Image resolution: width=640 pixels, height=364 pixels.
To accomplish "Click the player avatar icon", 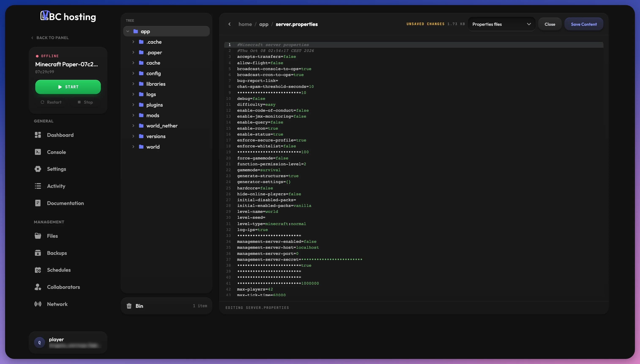I will [39, 342].
